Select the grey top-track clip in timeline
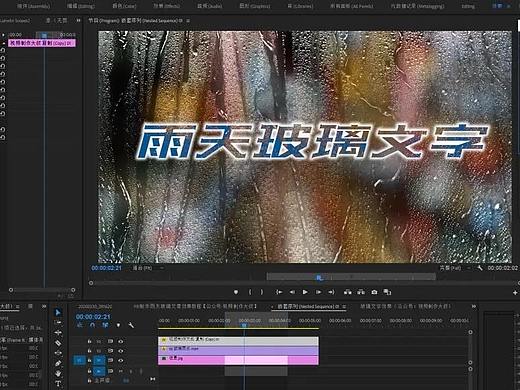Viewport: 520px width, 390px height. coord(238,340)
